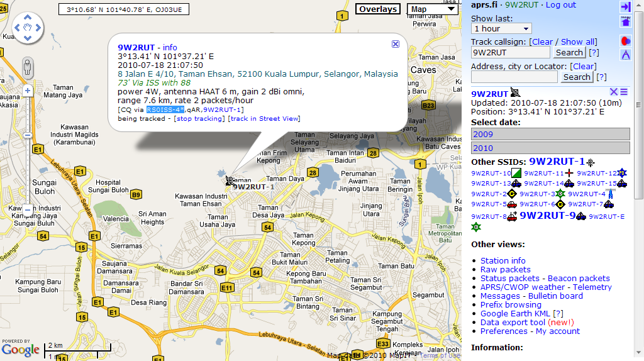Open the 9W2RUT-10 SSID entry
This screenshot has height=361, width=644.
pyautogui.click(x=491, y=174)
